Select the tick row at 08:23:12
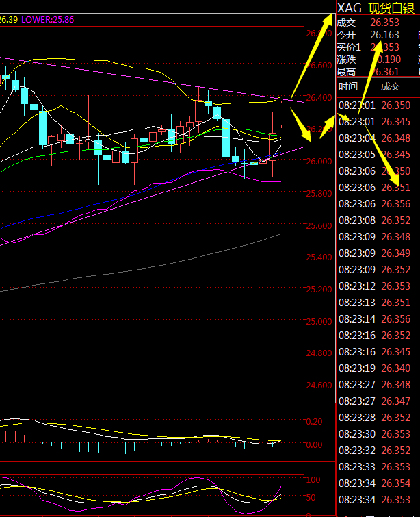 click(x=376, y=286)
